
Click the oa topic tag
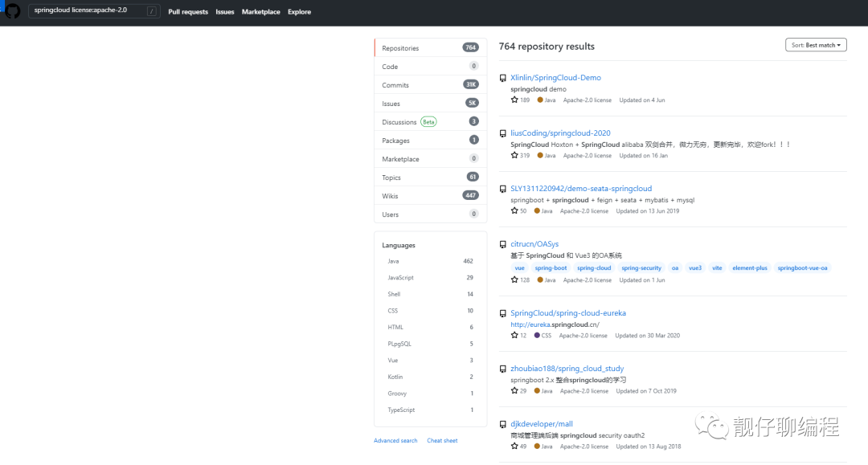click(x=675, y=267)
